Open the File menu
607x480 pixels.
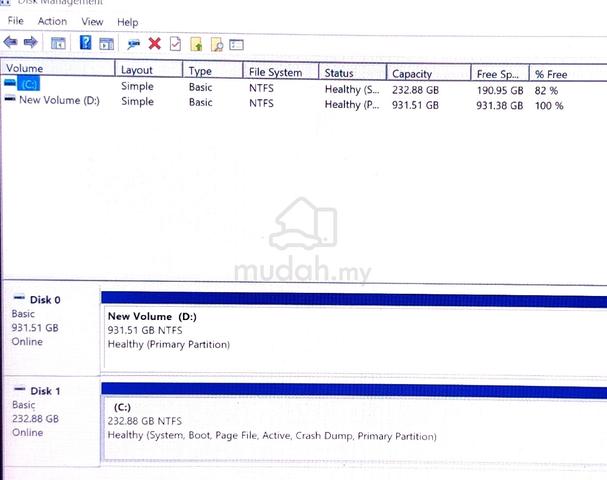(15, 21)
